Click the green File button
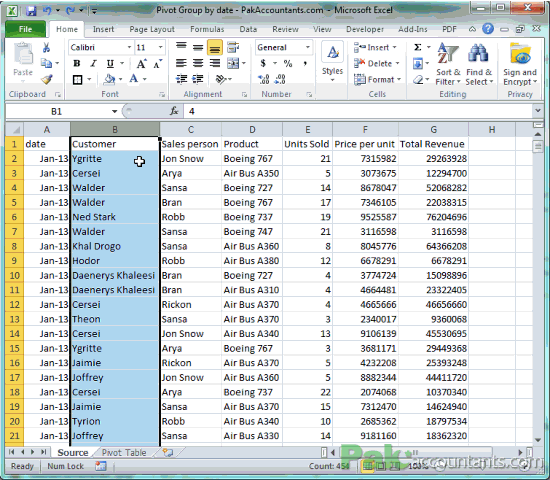The image size is (550, 480). 25,29
